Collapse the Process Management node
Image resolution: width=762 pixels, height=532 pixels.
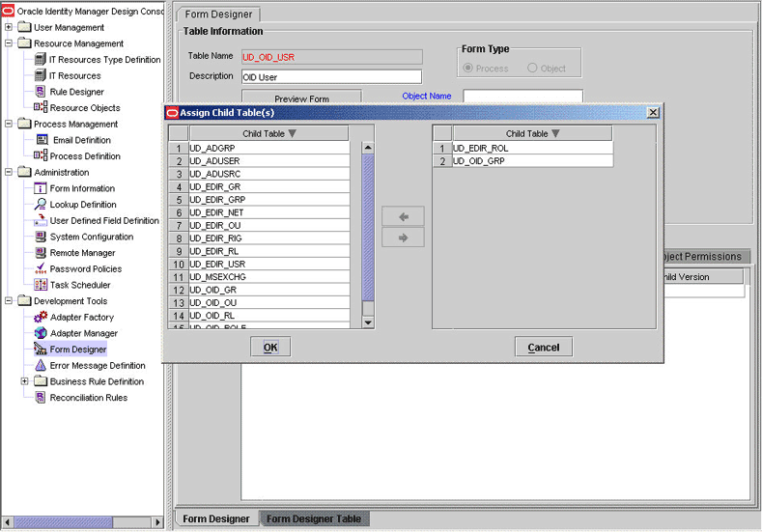[x=9, y=124]
